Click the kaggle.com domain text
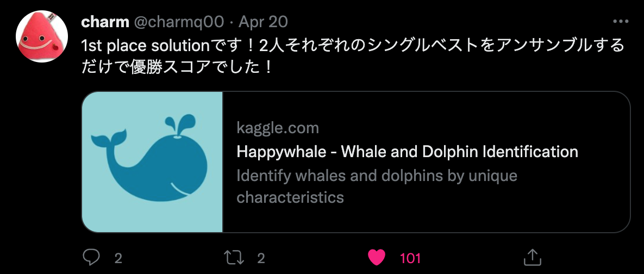Screen dimensions: 644x274 coord(278,128)
